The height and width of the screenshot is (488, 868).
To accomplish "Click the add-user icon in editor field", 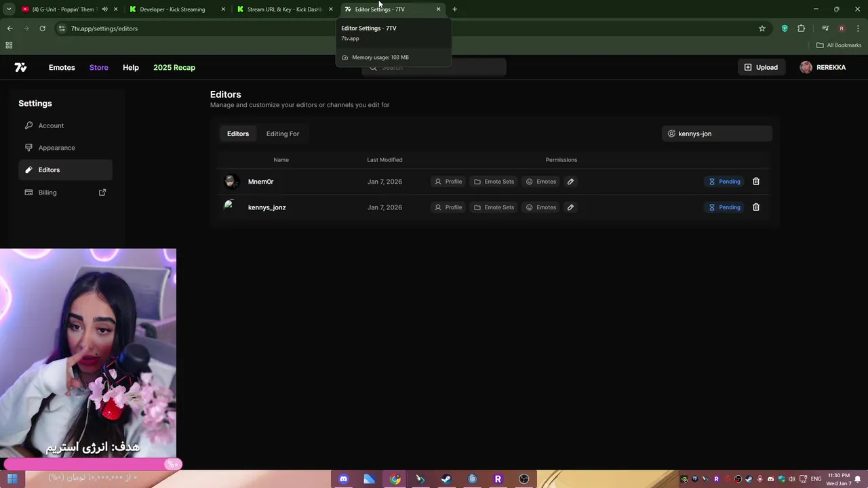I will coord(671,134).
